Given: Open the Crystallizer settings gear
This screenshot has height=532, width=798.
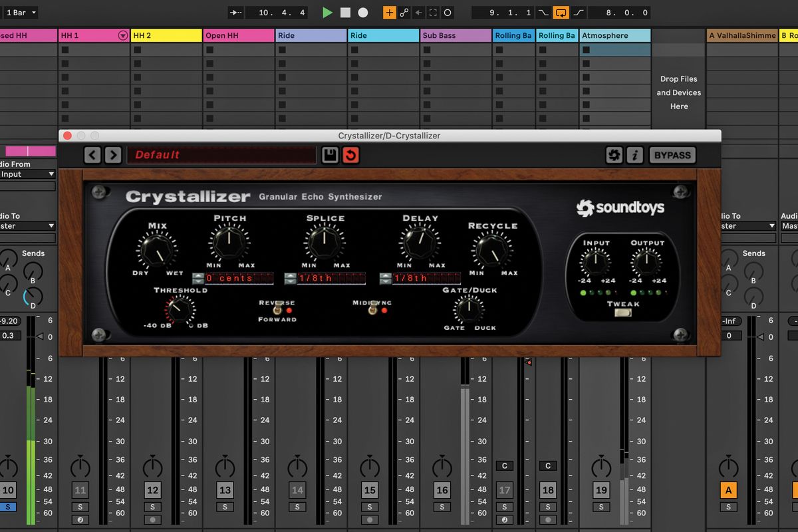Looking at the screenshot, I should point(614,155).
